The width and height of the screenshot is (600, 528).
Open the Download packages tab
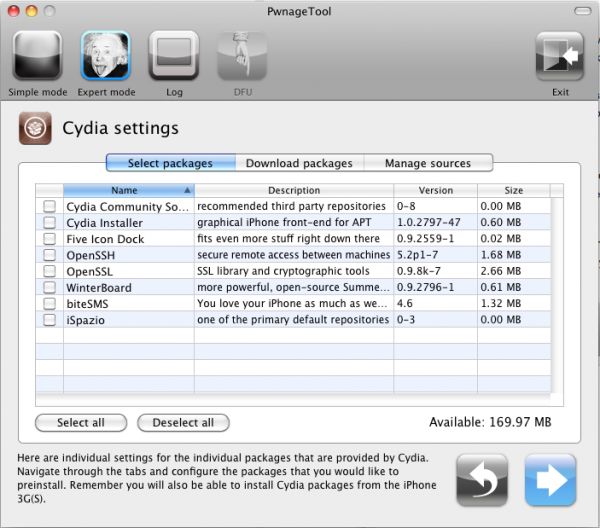(x=299, y=163)
